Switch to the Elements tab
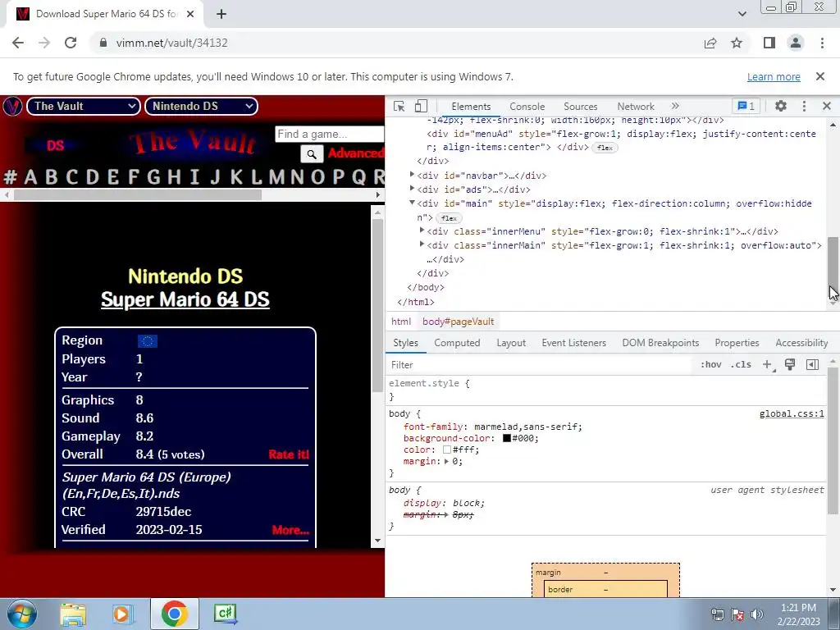Viewport: 840px width, 630px height. click(471, 107)
